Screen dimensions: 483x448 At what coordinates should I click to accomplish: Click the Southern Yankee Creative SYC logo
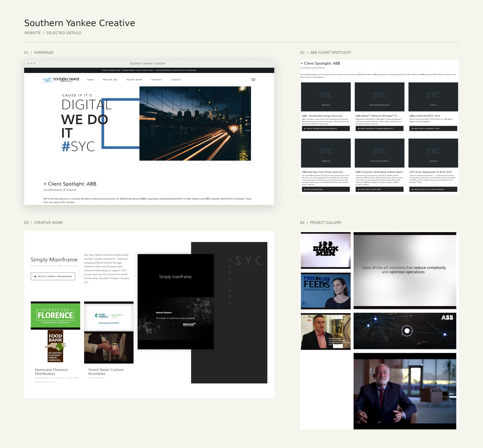click(x=61, y=80)
